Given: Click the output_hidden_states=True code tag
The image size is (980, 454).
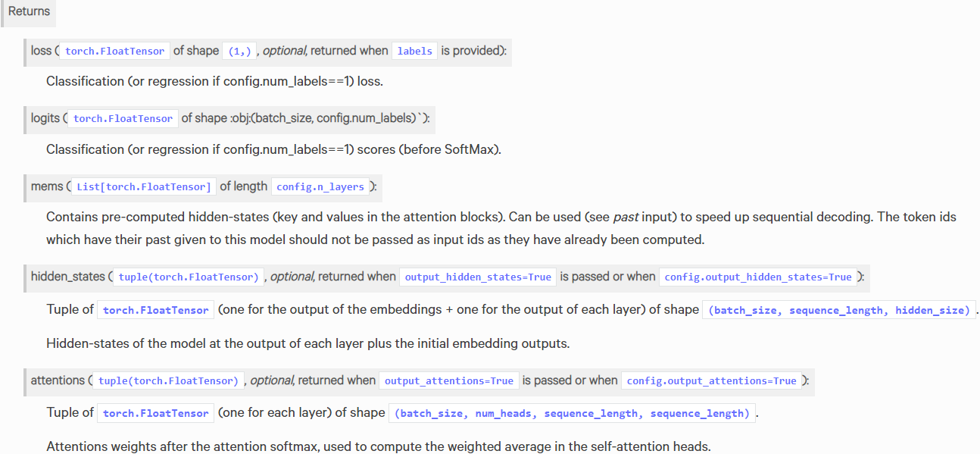Looking at the screenshot, I should [x=478, y=277].
